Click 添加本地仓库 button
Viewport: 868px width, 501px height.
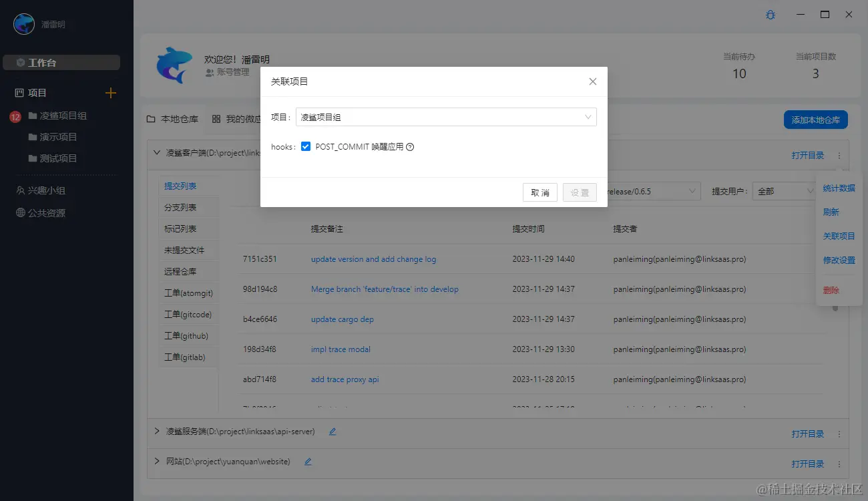coord(816,120)
